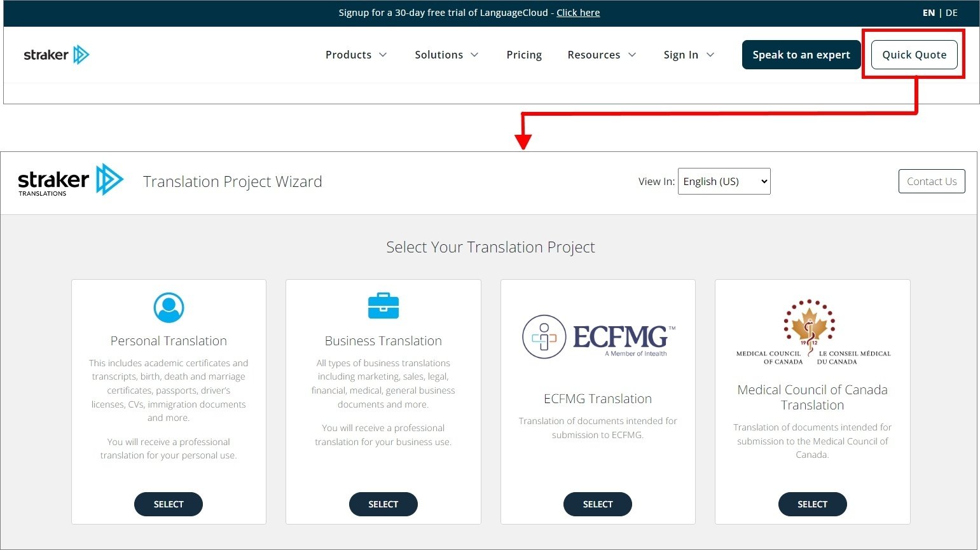Click the ECFMG logo
Image resolution: width=980 pixels, height=550 pixels.
[597, 336]
